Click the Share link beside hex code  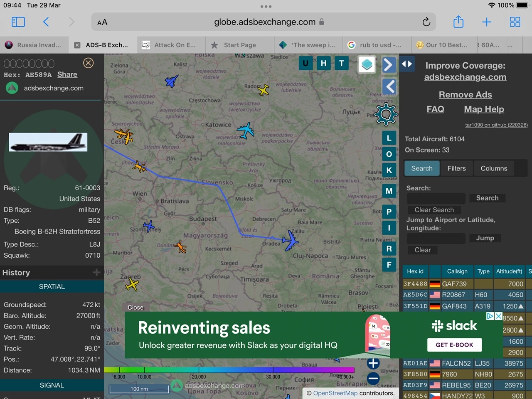pos(67,74)
